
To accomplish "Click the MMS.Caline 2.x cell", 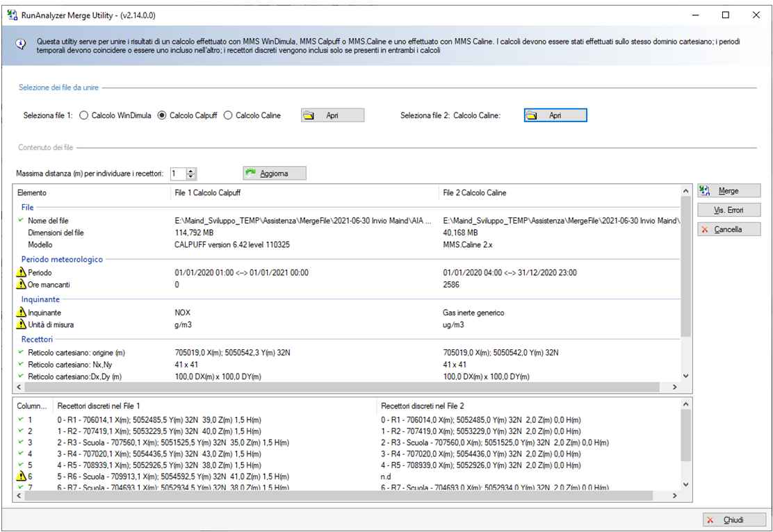I will [x=467, y=244].
